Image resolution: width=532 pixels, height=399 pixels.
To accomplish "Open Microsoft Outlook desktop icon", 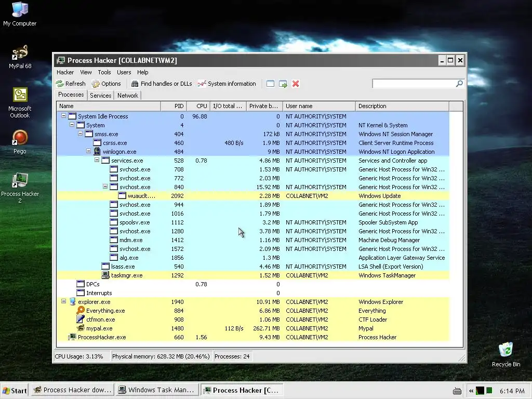I will pyautogui.click(x=20, y=103).
